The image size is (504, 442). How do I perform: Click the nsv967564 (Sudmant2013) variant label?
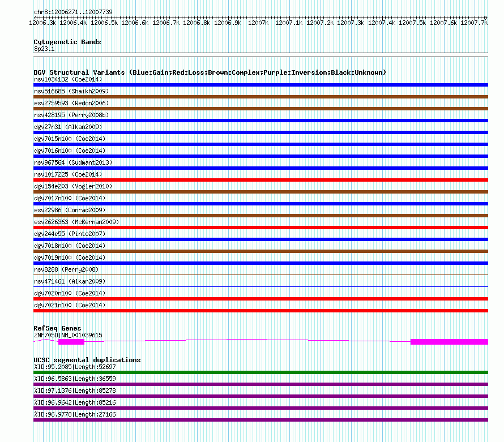(x=73, y=162)
